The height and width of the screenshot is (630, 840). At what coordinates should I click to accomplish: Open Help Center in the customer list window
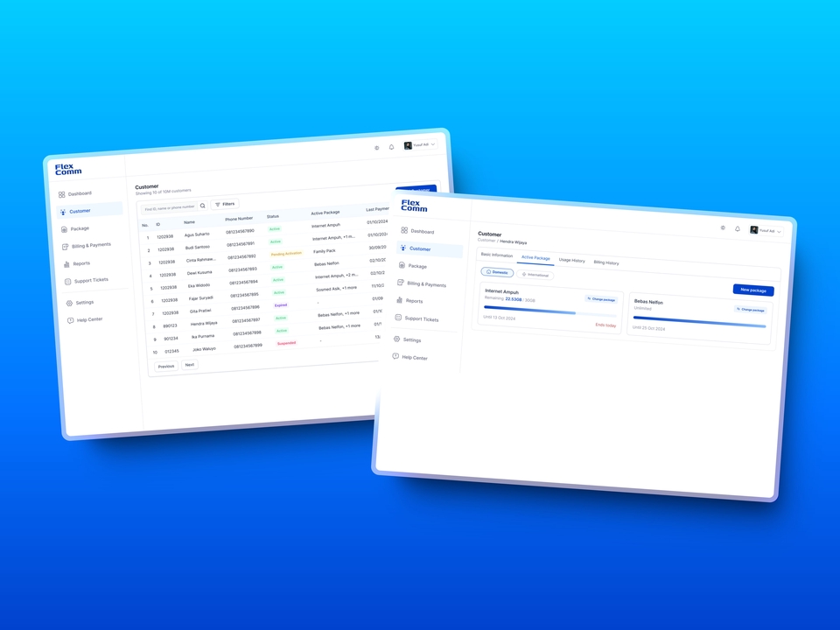pyautogui.click(x=85, y=320)
